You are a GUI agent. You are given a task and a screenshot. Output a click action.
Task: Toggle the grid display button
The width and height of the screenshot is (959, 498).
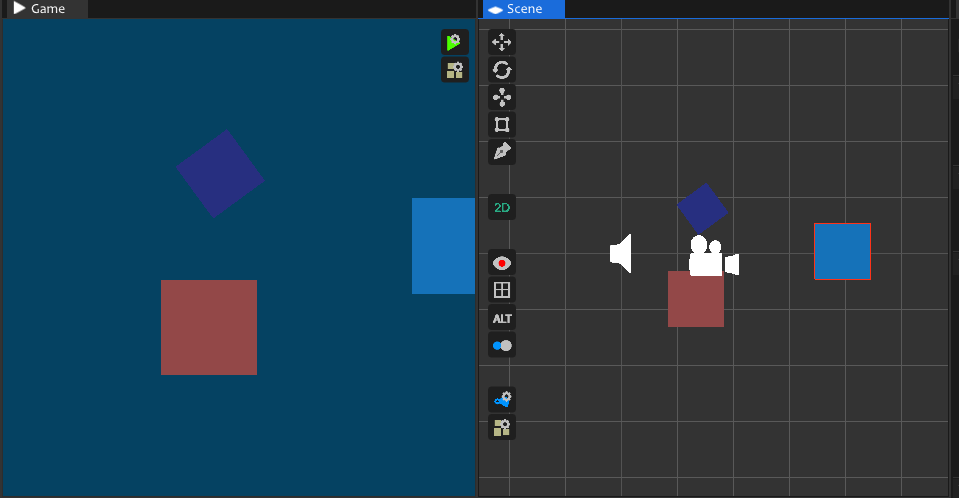coord(502,290)
